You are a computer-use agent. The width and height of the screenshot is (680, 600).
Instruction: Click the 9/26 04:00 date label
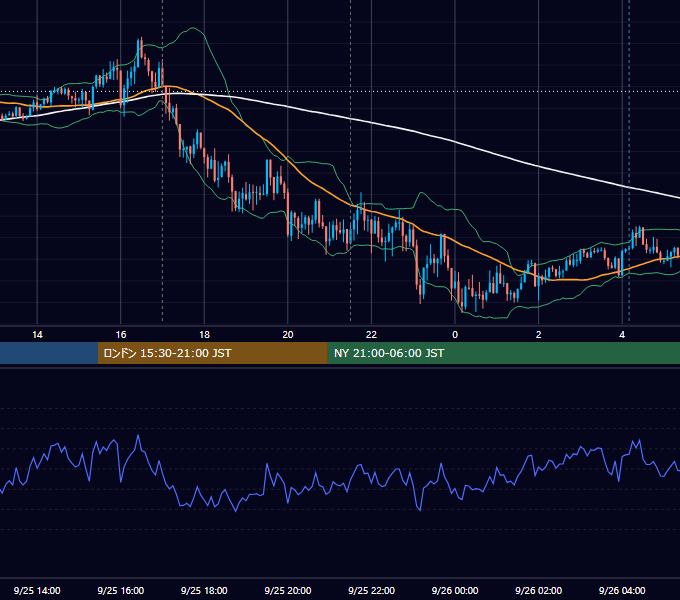pos(622,590)
